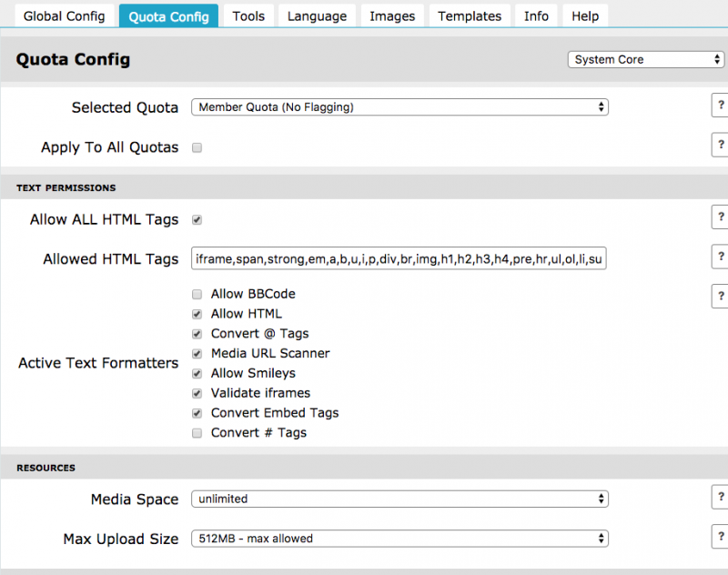Open help for Apply To All Quotas
728x575 pixels.
coord(720,146)
